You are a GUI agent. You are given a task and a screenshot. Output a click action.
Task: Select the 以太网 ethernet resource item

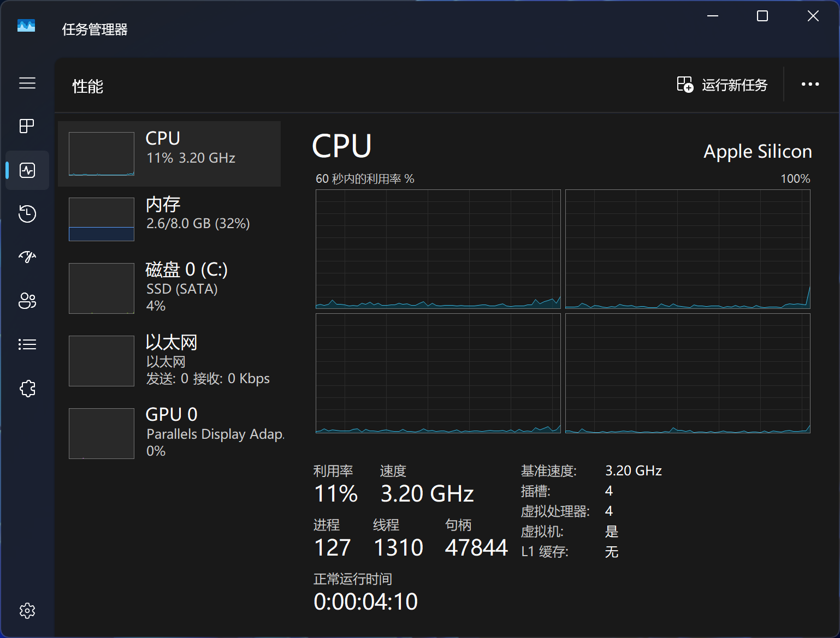[169, 361]
